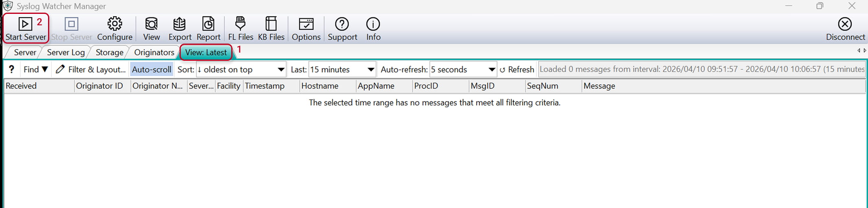Click the Export toolbar icon
This screenshot has height=208, width=868.
[x=180, y=24]
